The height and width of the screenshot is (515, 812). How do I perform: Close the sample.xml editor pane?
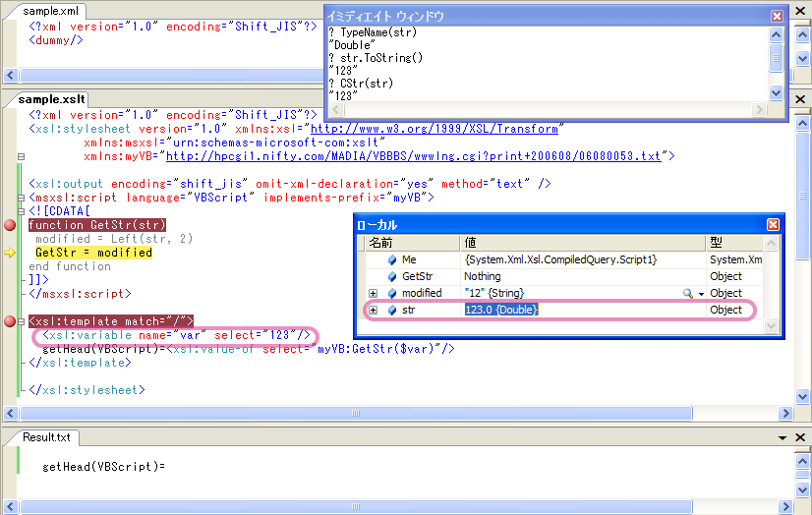pos(800,11)
